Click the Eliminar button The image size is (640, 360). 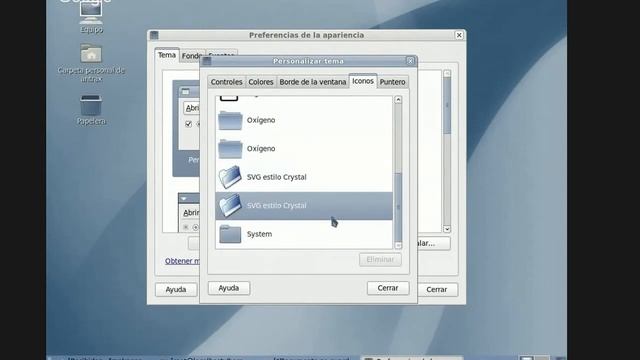[380, 259]
